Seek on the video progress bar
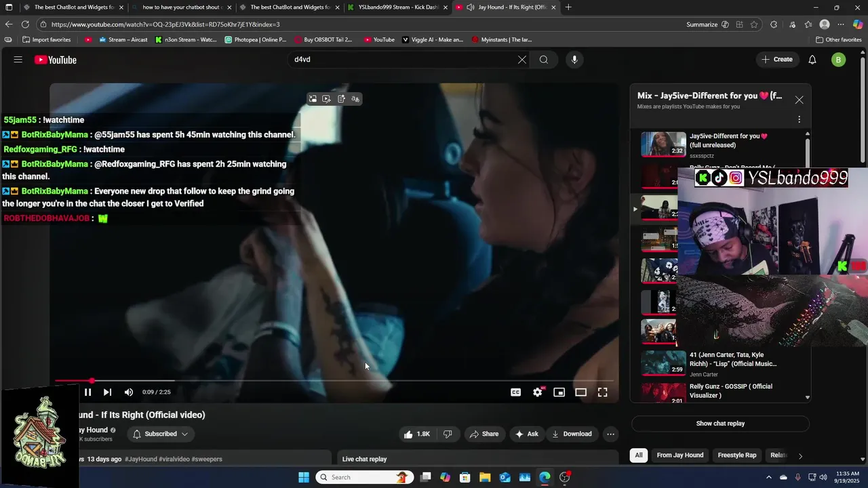The height and width of the screenshot is (488, 868). click(x=334, y=381)
